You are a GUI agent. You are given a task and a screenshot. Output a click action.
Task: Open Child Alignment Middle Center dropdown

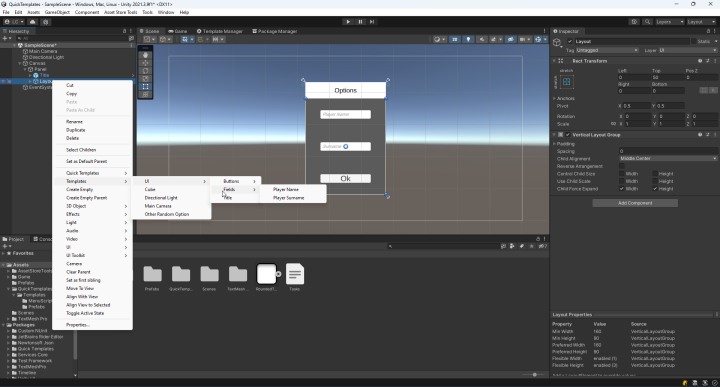tap(668, 158)
